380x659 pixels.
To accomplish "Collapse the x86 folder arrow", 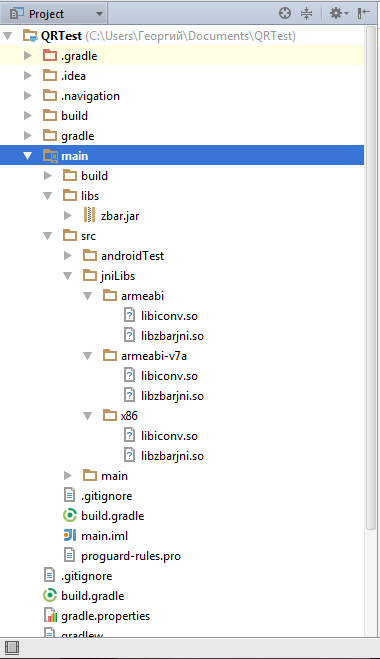I will tap(88, 416).
